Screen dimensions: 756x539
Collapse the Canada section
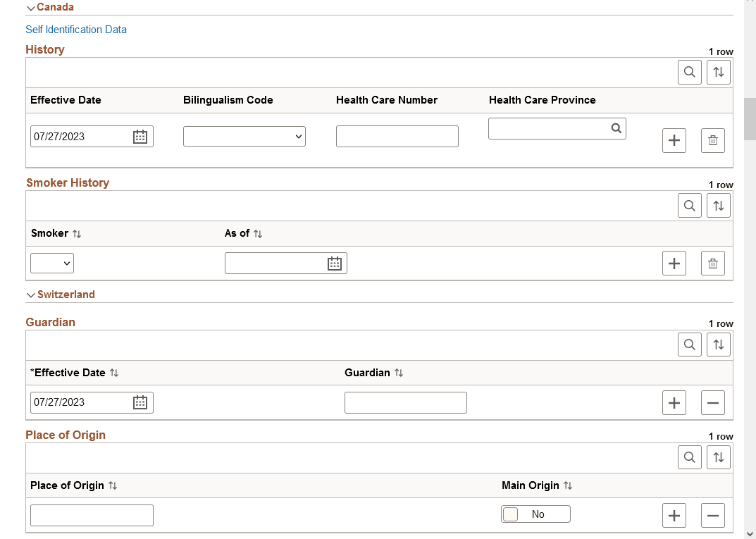(30, 6)
